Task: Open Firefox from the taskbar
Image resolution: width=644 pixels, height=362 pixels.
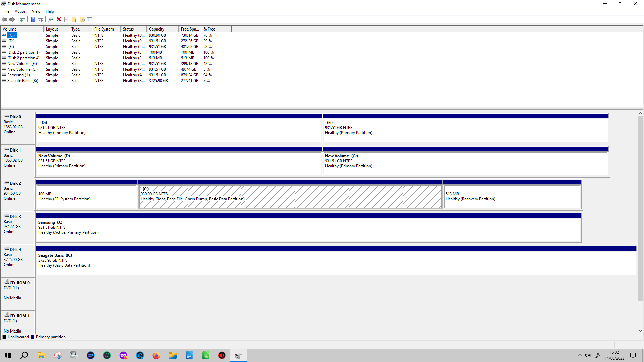Action: point(156,355)
